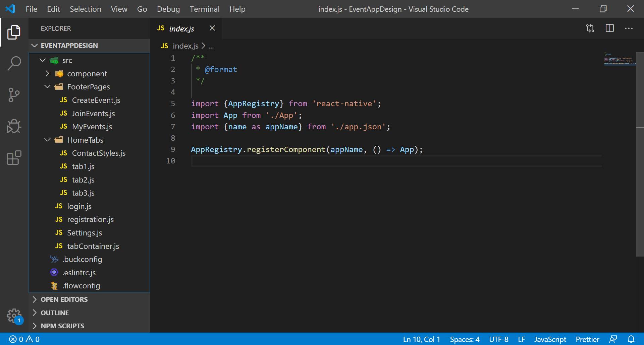Viewport: 644px width, 345px height.
Task: Open the Help menu
Action: pyautogui.click(x=237, y=9)
